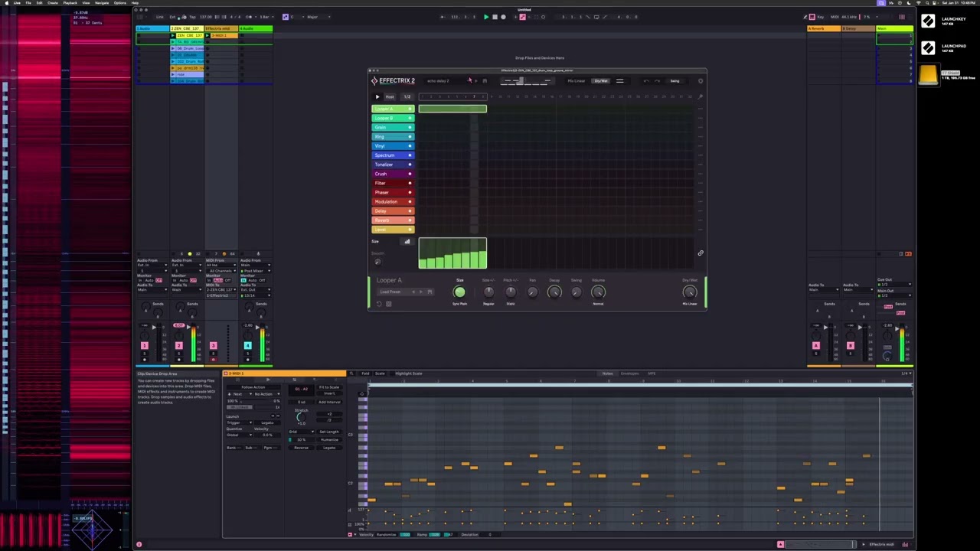Open the Playback menu in the menu bar
980x551 pixels.
click(70, 3)
